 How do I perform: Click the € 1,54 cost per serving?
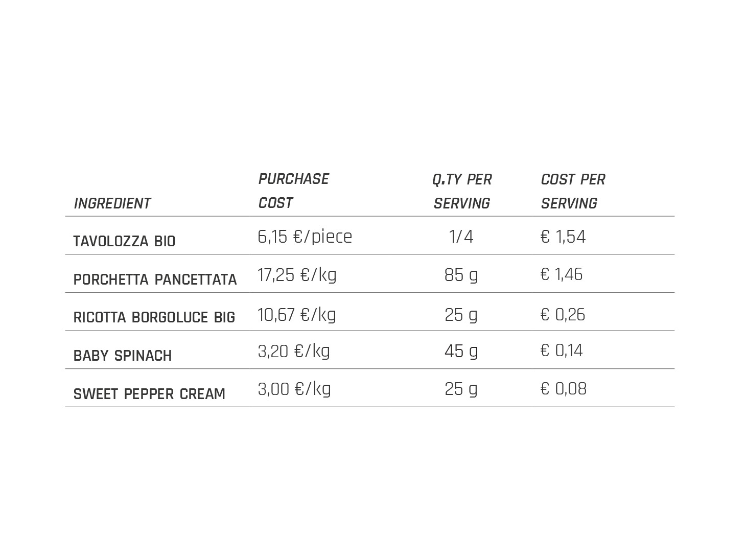point(563,237)
